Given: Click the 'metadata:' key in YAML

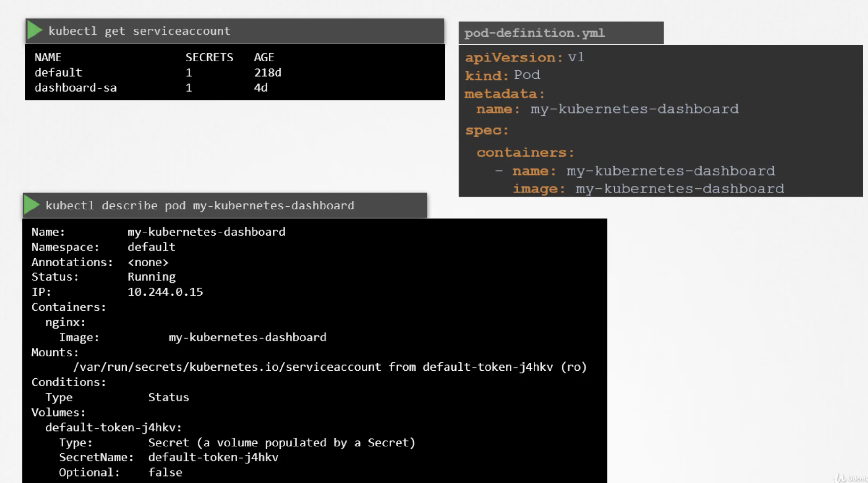Looking at the screenshot, I should click(x=505, y=94).
